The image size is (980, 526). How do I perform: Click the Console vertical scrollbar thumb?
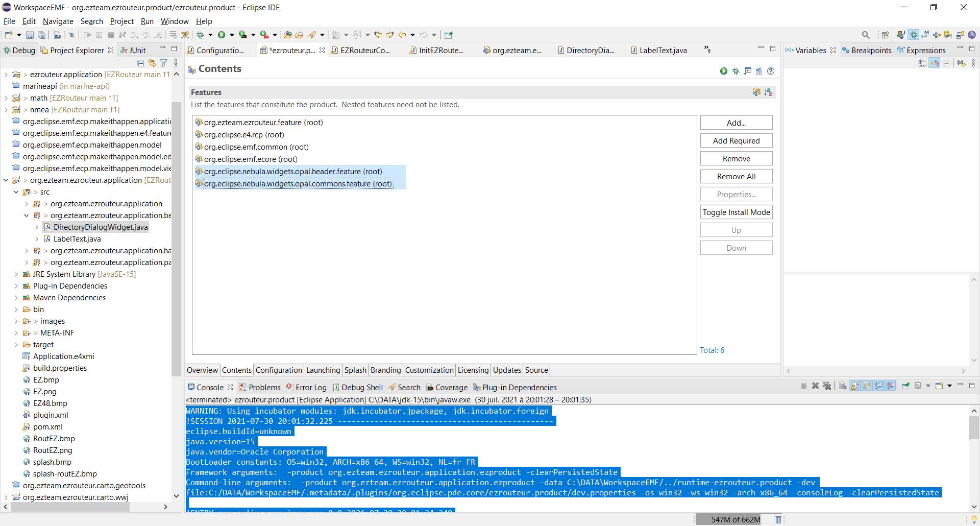pos(974,428)
